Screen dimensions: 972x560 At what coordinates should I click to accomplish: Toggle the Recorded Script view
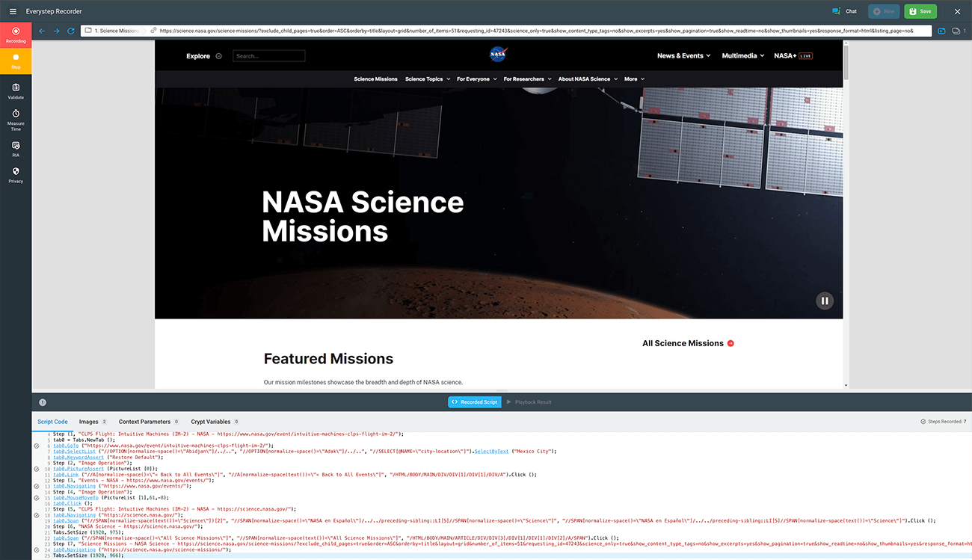[x=474, y=402]
